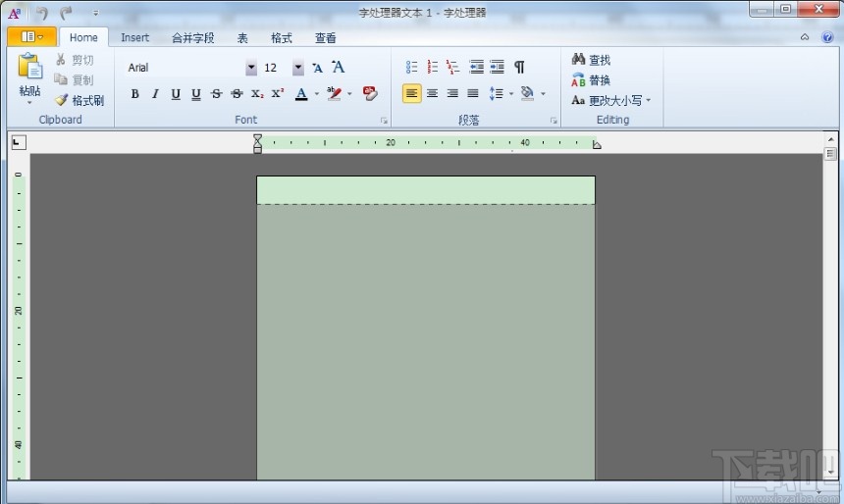Toggle double strikethrough

click(x=237, y=94)
